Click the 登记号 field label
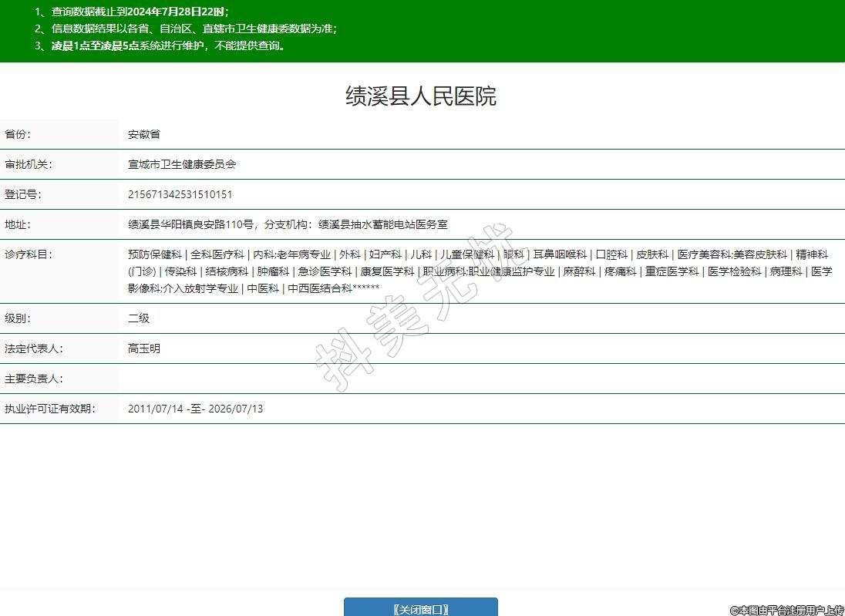Screen dimensions: 845x616 [23, 194]
